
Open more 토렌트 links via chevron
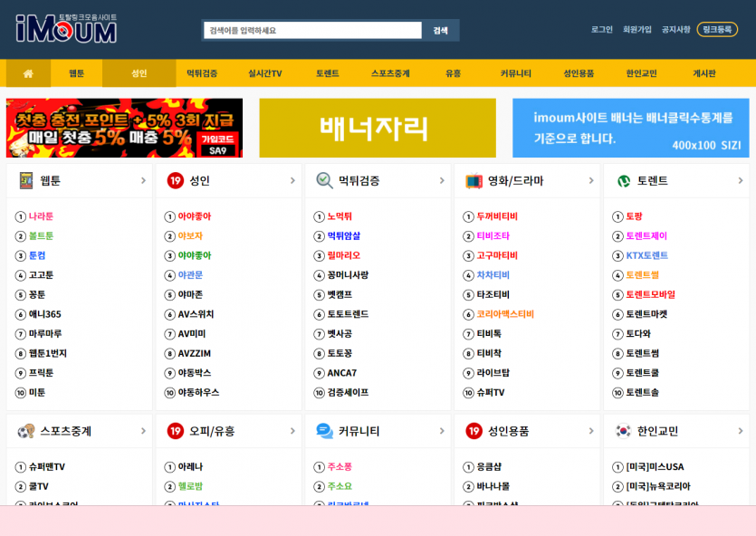point(741,181)
